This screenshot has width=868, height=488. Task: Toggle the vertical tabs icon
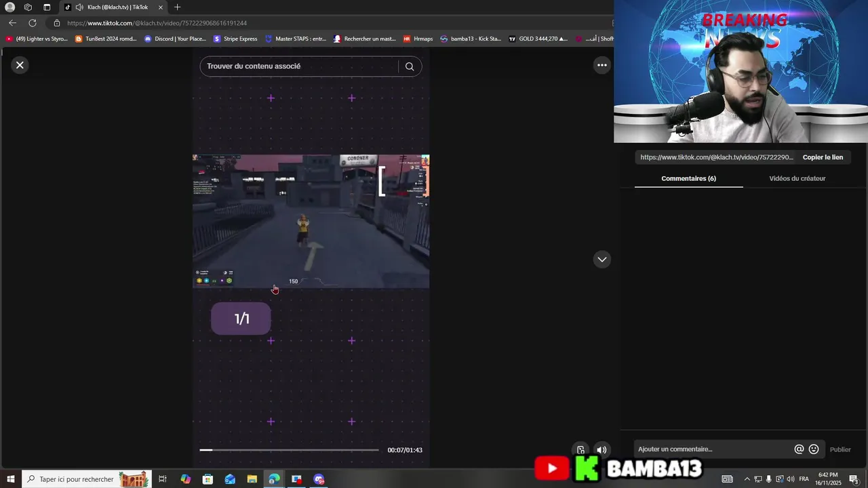coord(47,7)
